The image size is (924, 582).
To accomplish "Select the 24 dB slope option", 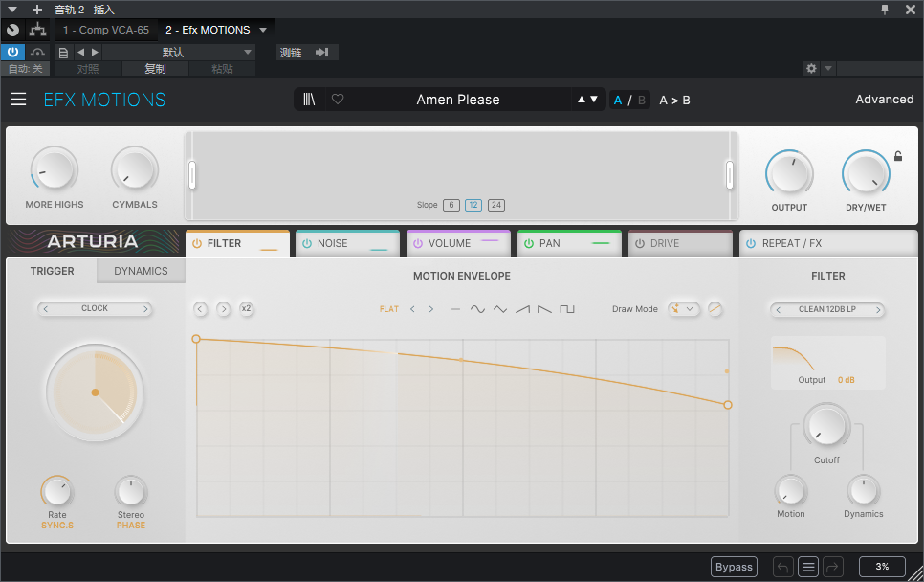I will (x=496, y=205).
